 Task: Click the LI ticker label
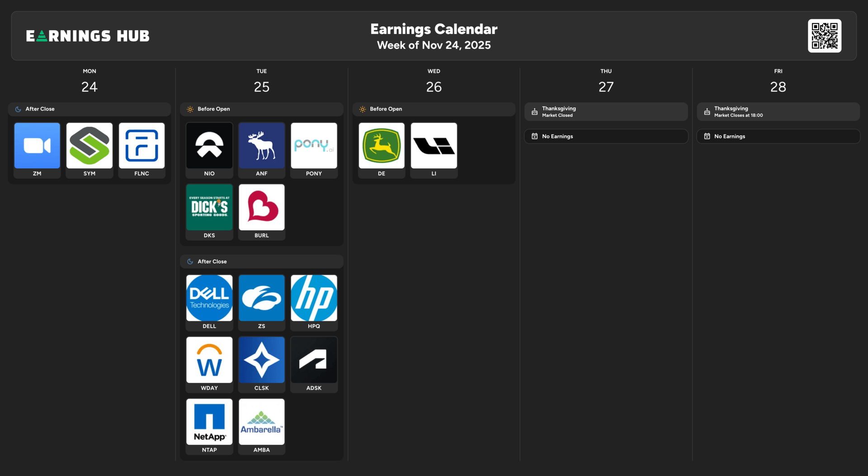434,174
